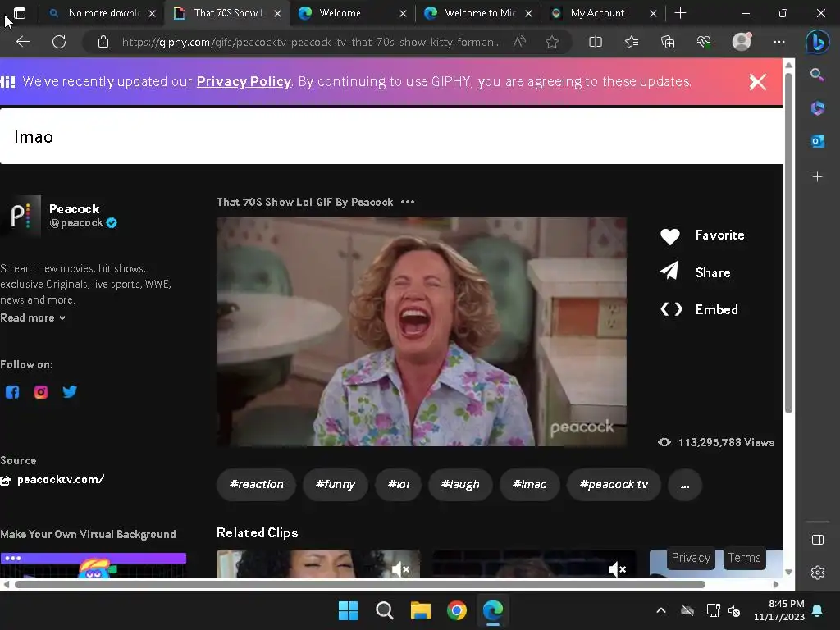The height and width of the screenshot is (630, 840).
Task: Open the Privacy Policy link
Action: 244,81
